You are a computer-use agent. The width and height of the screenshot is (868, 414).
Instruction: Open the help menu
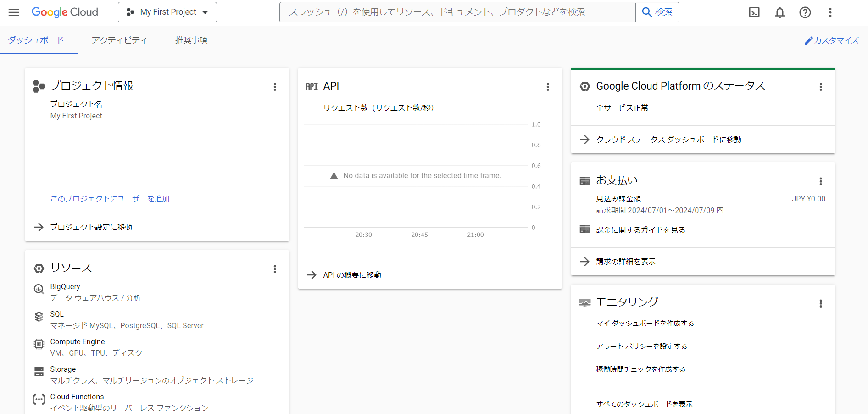[x=805, y=12]
